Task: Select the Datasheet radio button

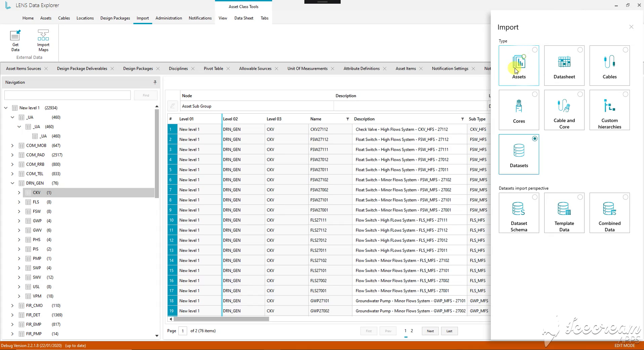Action: tap(580, 50)
